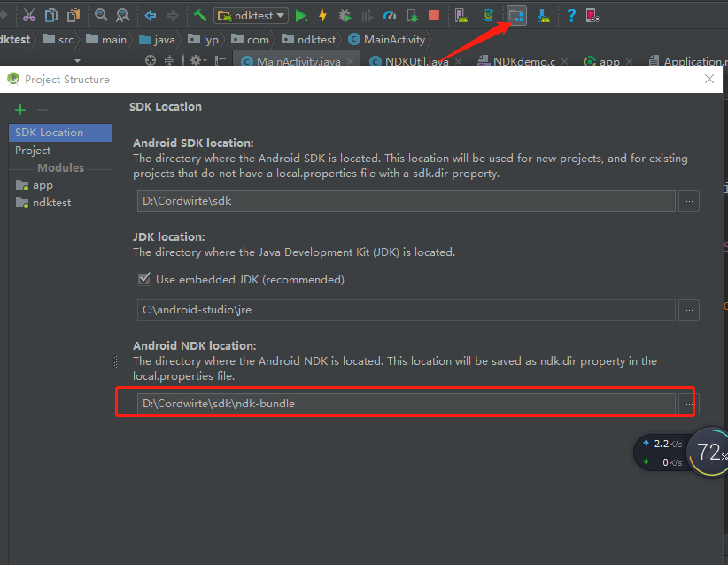Viewport: 728px width, 565px height.
Task: Click Attach debugger to Android process icon
Action: click(412, 16)
